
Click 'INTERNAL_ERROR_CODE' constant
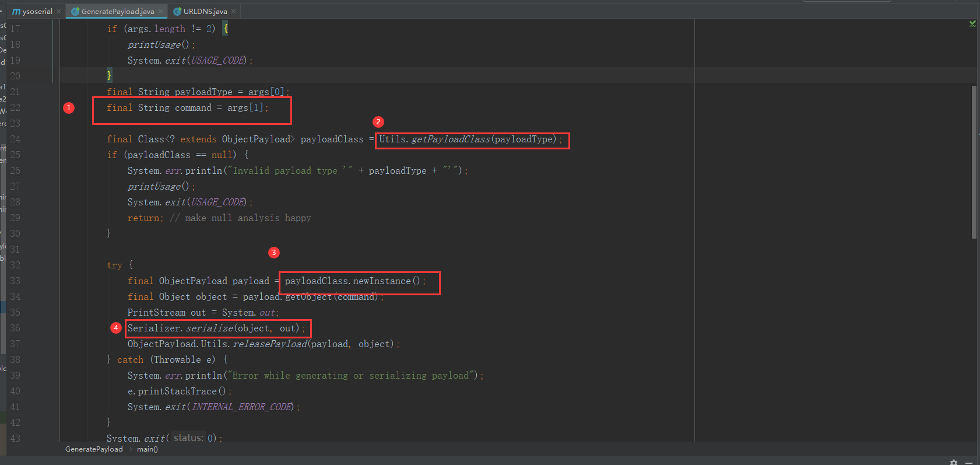pos(242,407)
